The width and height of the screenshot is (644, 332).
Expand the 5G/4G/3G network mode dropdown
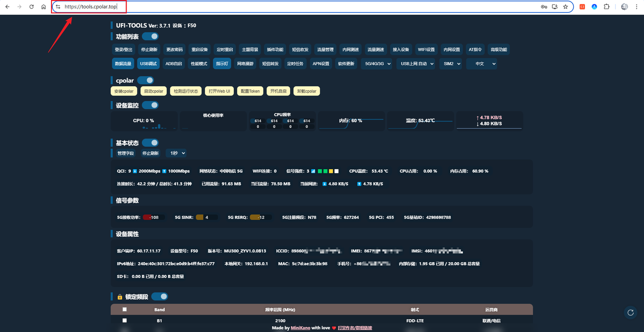[377, 64]
